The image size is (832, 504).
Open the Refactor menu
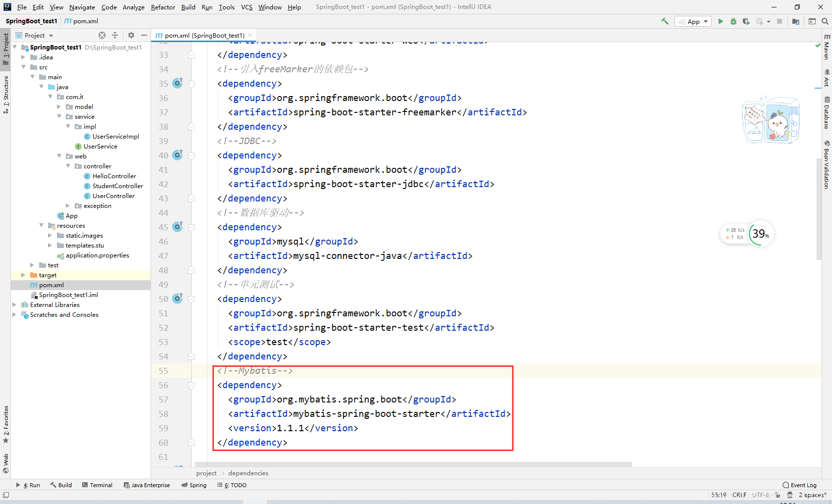[163, 7]
